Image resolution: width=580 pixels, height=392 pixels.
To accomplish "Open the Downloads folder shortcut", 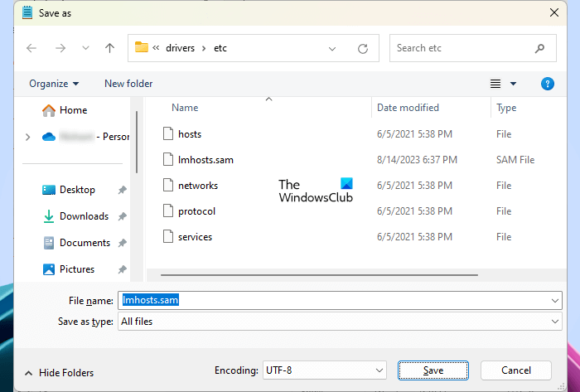I will pos(84,216).
